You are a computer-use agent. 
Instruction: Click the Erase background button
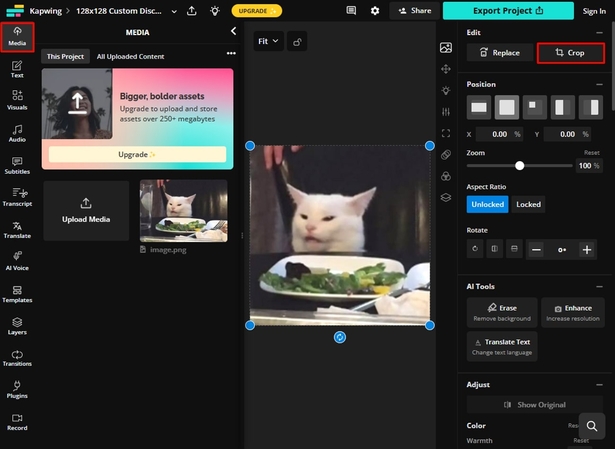502,312
